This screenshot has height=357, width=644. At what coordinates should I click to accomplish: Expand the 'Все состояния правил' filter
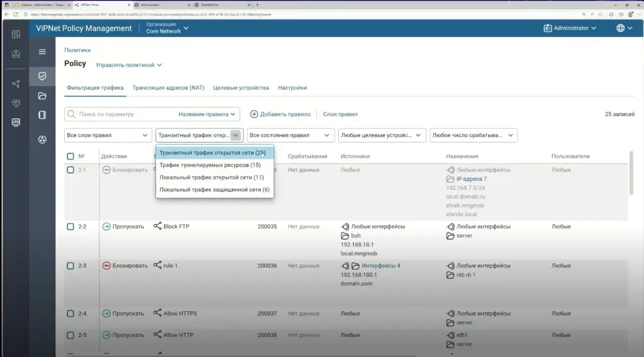(291, 135)
